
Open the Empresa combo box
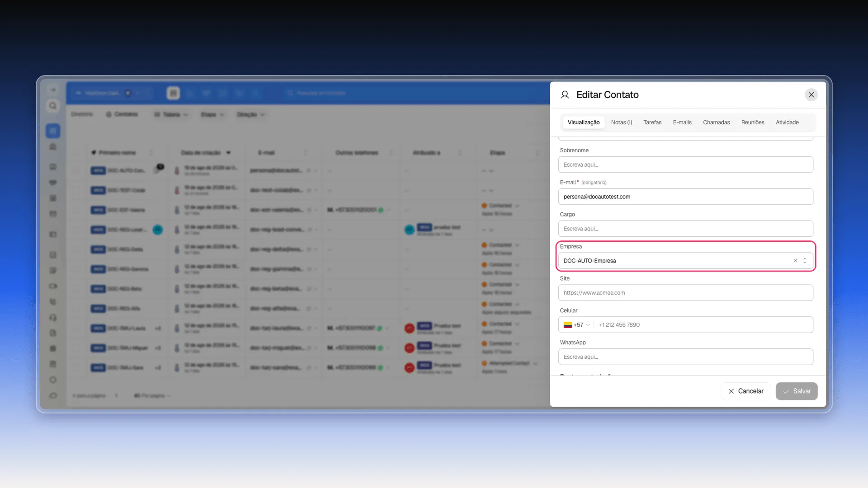point(685,261)
